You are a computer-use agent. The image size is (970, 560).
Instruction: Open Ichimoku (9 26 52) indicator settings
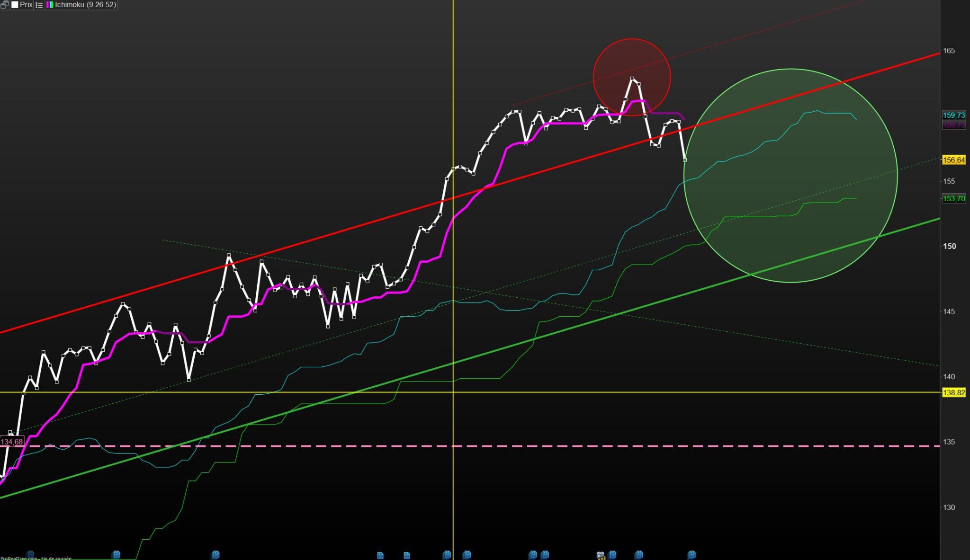pos(85,5)
